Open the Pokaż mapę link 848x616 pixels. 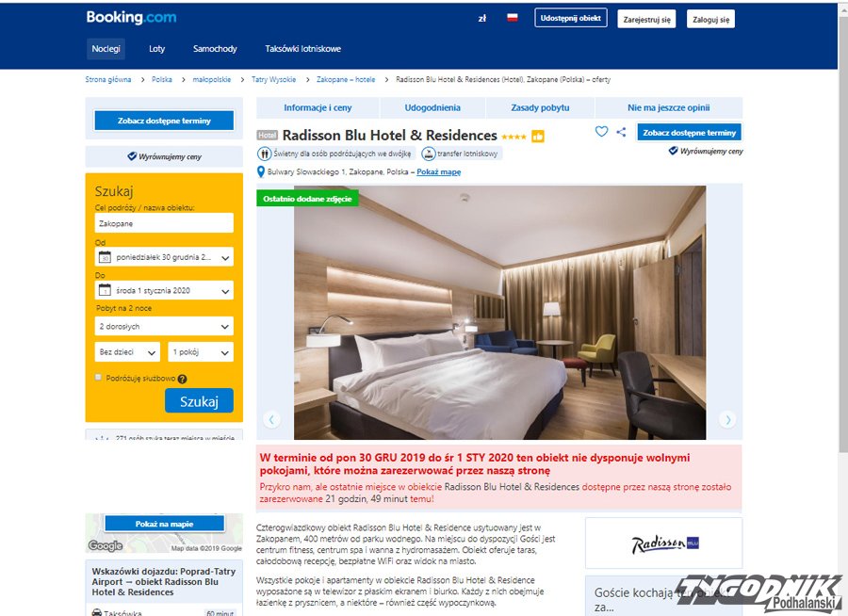[438, 172]
